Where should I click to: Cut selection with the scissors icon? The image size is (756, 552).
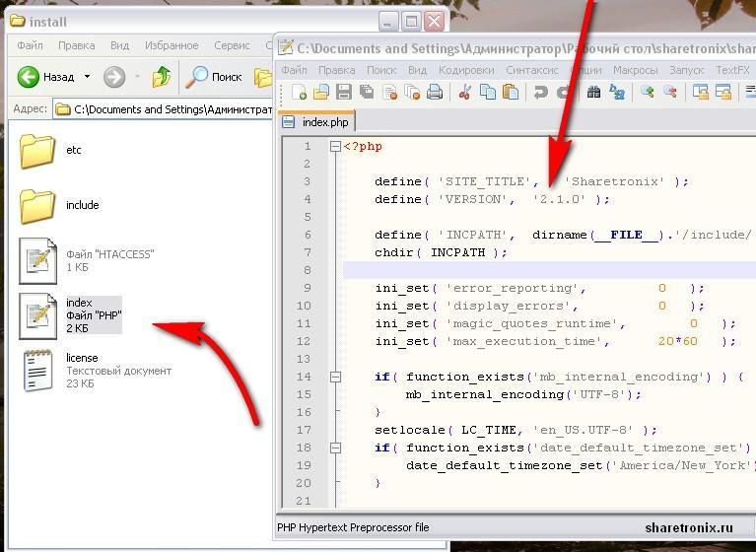pyautogui.click(x=465, y=92)
